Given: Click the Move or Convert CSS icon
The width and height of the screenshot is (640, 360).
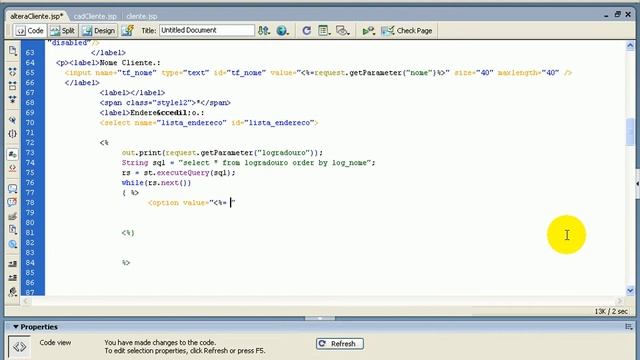Looking at the screenshot, I should coord(13,244).
